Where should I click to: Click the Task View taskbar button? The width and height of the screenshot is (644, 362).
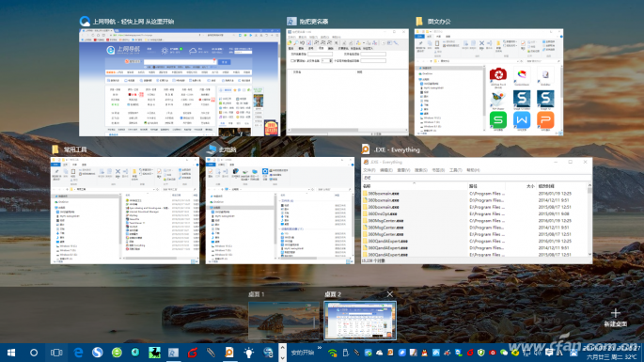tap(56, 353)
